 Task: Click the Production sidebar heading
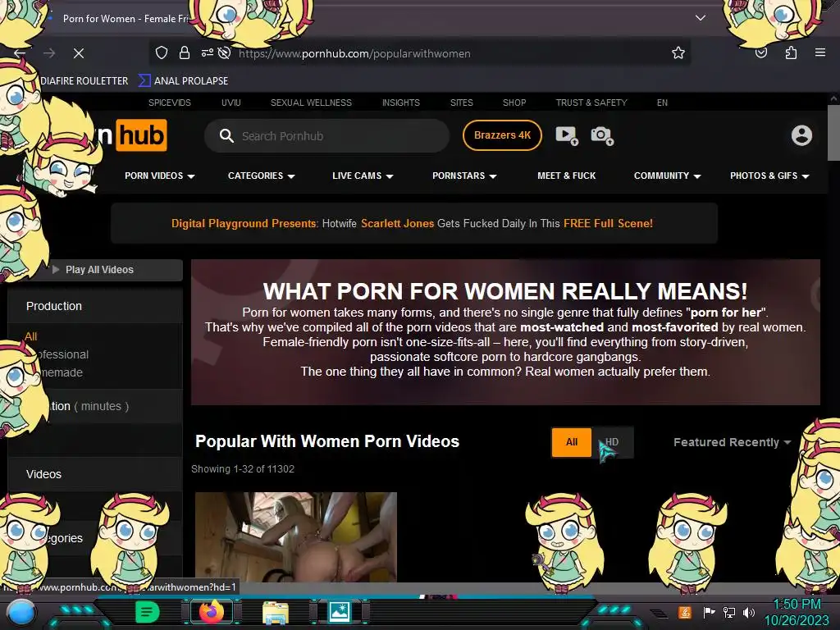coord(54,306)
